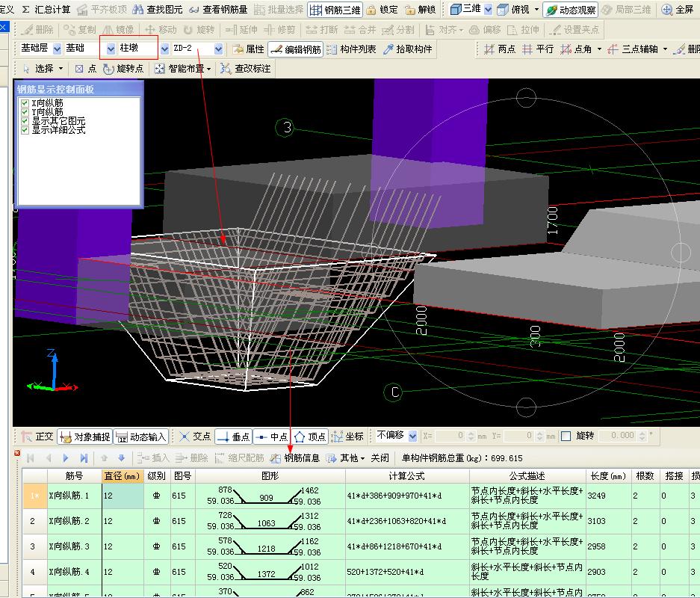Toggle 顶点 vertex snap button
Viewport: 700px width, 598px height.
coord(310,437)
